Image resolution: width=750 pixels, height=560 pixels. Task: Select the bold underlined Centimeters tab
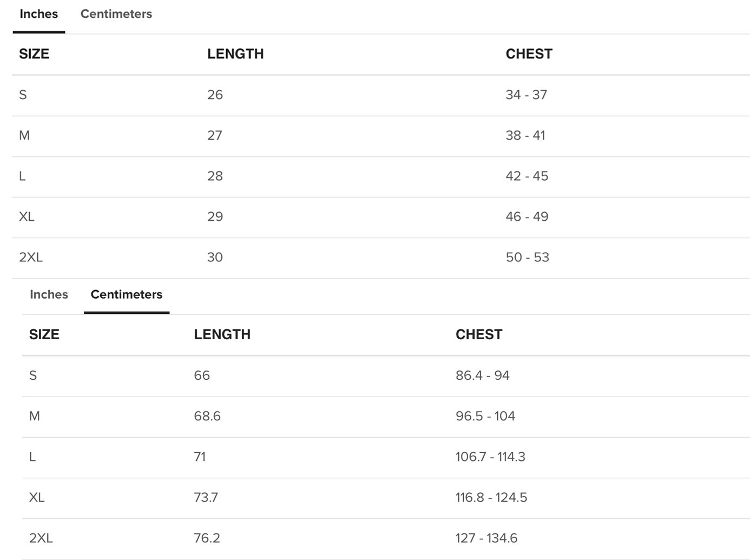tap(126, 294)
